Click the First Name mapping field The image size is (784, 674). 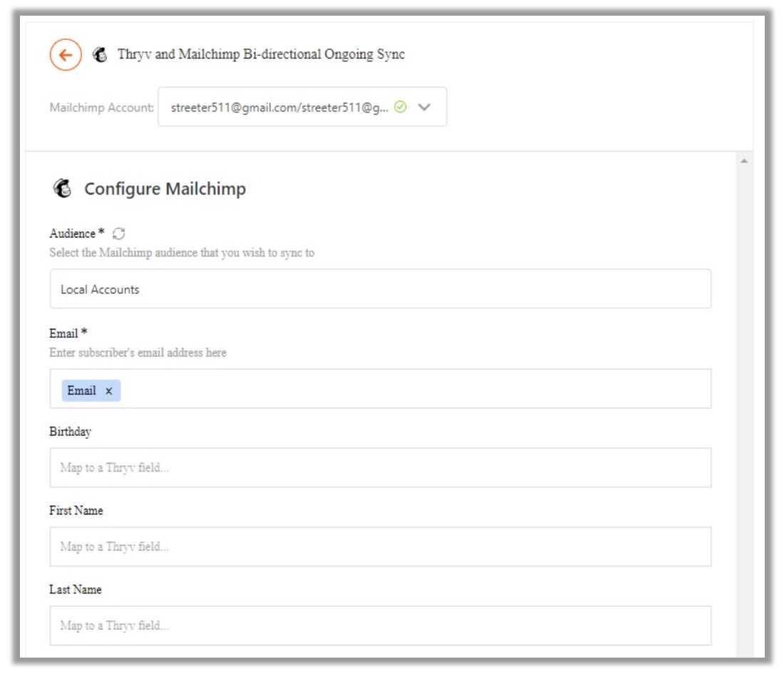[x=380, y=546]
